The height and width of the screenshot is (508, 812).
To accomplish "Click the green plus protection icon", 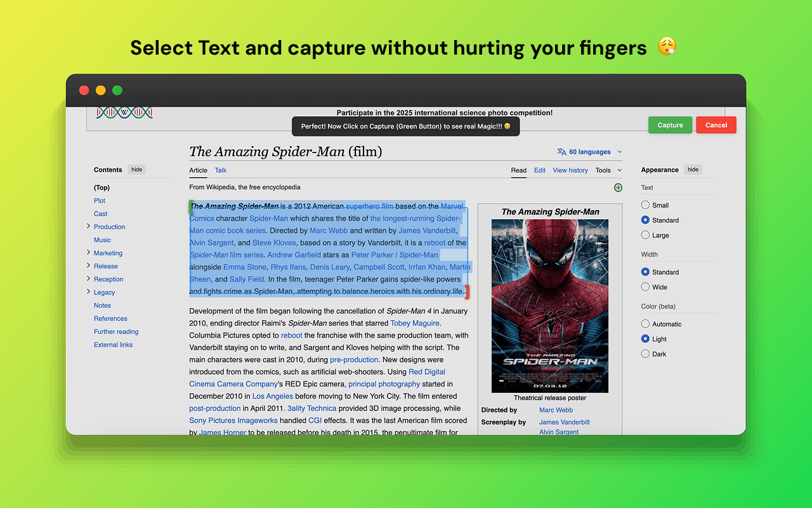I will [618, 187].
